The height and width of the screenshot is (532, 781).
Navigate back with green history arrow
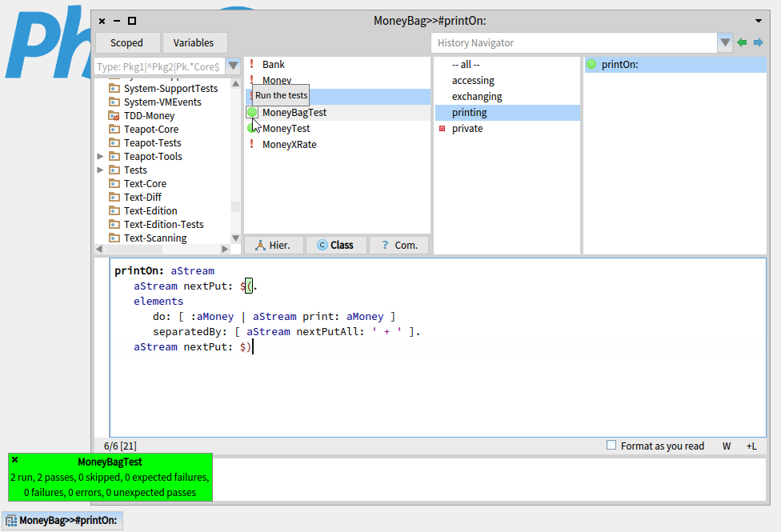742,43
